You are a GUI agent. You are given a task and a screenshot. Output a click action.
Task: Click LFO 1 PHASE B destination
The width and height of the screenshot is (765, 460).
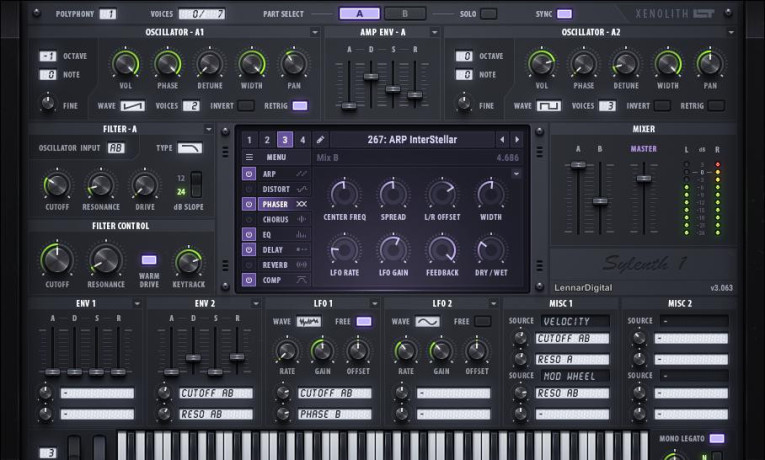click(x=334, y=414)
